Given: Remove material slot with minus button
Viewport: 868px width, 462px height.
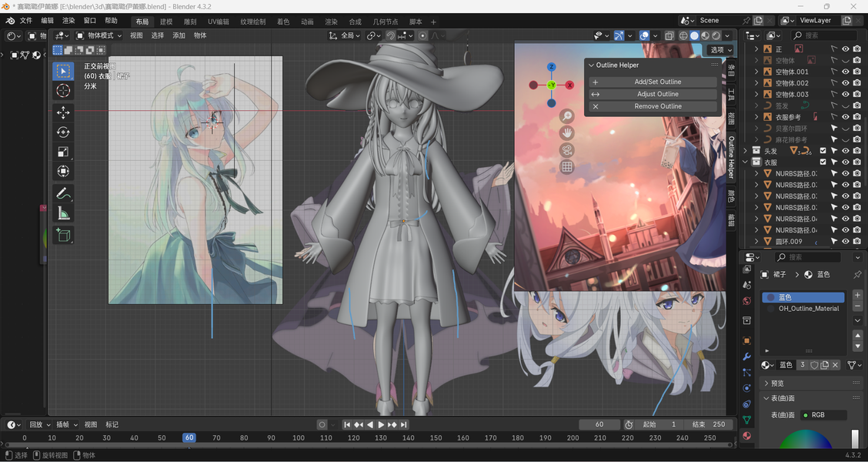Looking at the screenshot, I should (x=857, y=306).
